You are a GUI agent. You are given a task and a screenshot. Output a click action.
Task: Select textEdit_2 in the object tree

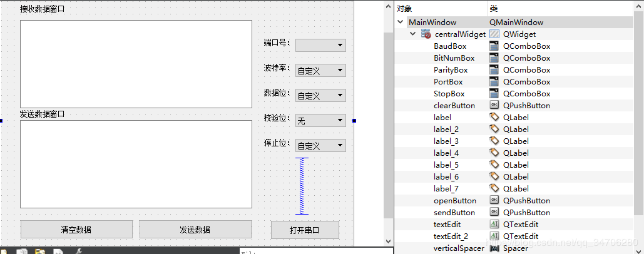(451, 236)
